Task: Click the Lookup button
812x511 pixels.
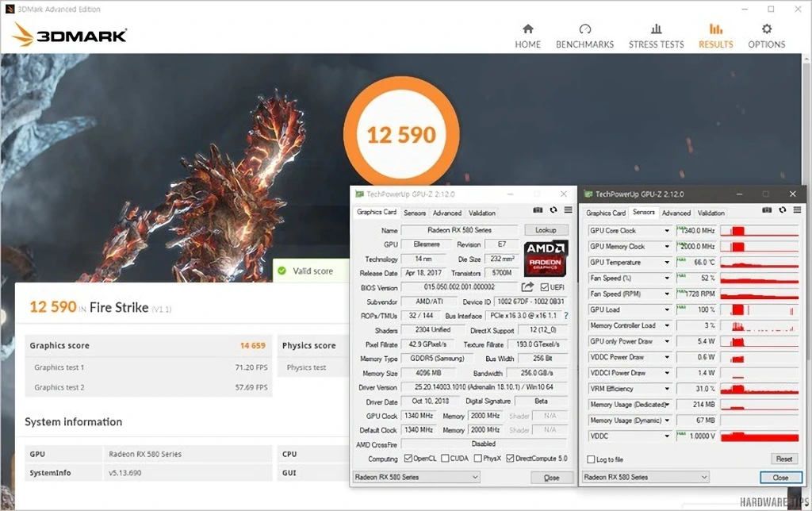Action: [x=546, y=230]
